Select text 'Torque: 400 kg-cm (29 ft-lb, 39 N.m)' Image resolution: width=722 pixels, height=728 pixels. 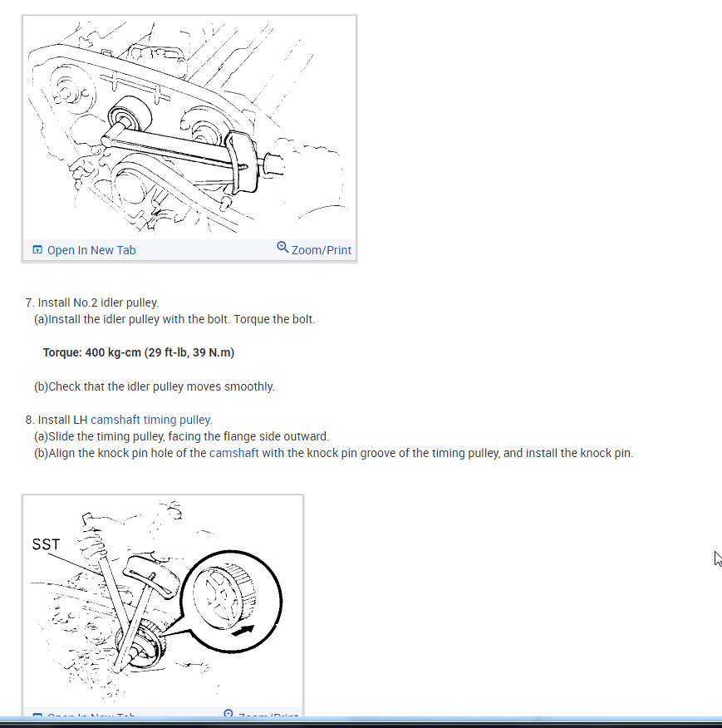pyautogui.click(x=139, y=353)
